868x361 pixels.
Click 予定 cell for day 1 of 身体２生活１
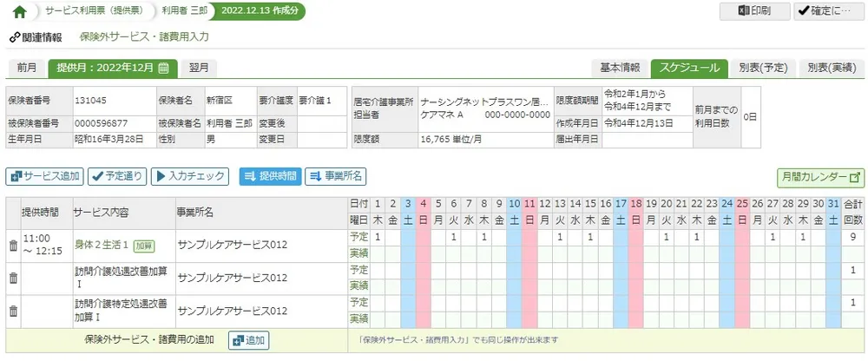[x=378, y=238]
